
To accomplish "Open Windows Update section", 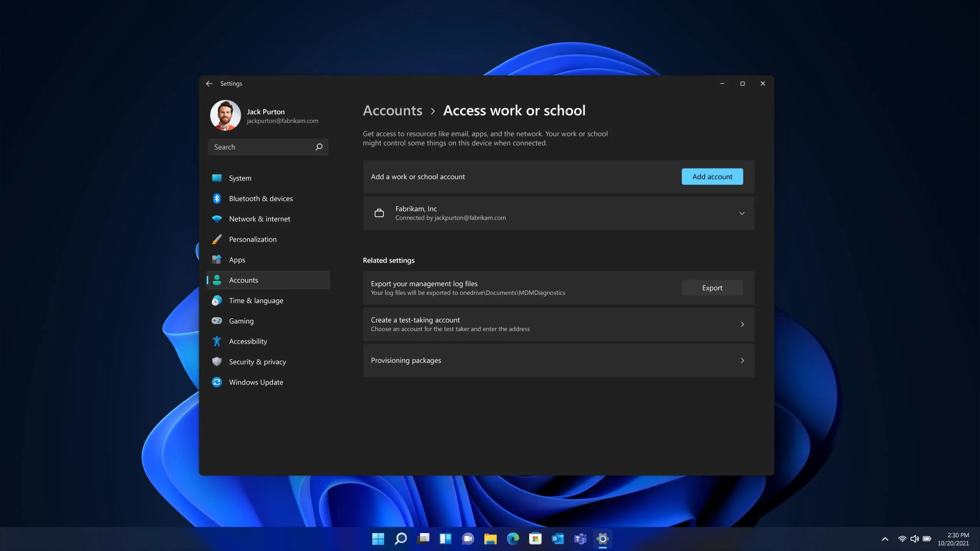I will click(x=256, y=382).
